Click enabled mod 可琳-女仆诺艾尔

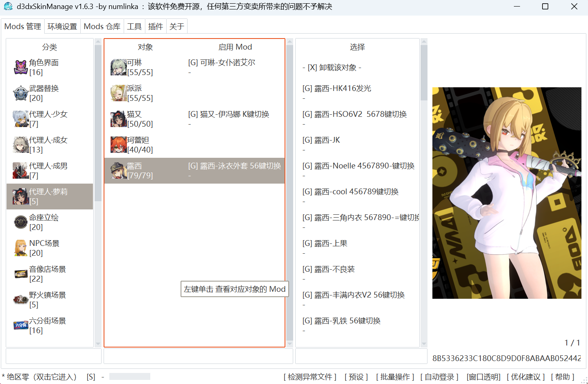click(x=222, y=62)
